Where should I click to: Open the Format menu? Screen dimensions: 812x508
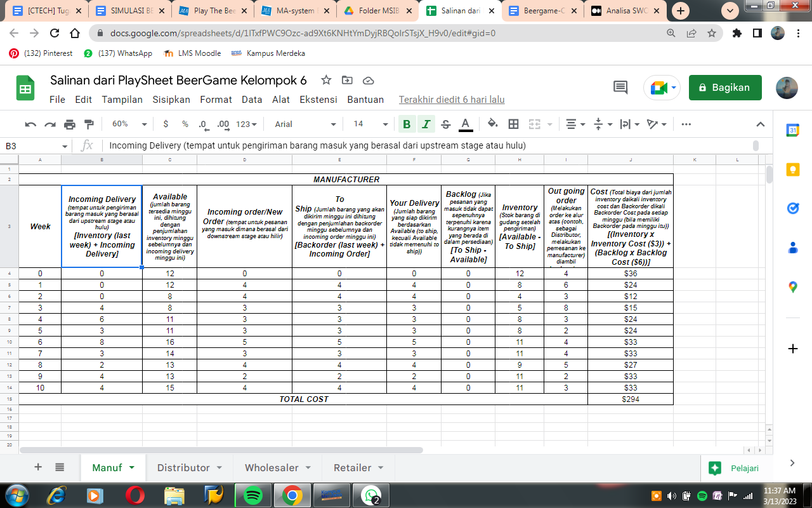(x=216, y=99)
